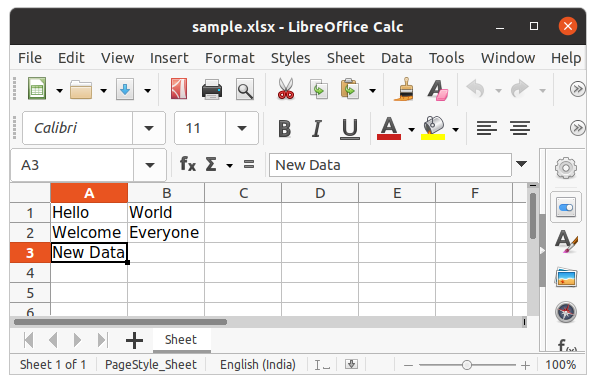Toggle Italic formatting

point(317,128)
